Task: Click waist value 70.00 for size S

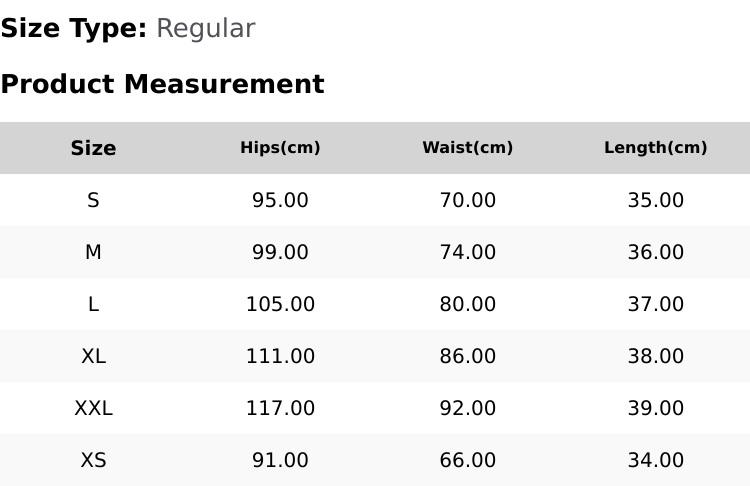Action: pyautogui.click(x=467, y=200)
